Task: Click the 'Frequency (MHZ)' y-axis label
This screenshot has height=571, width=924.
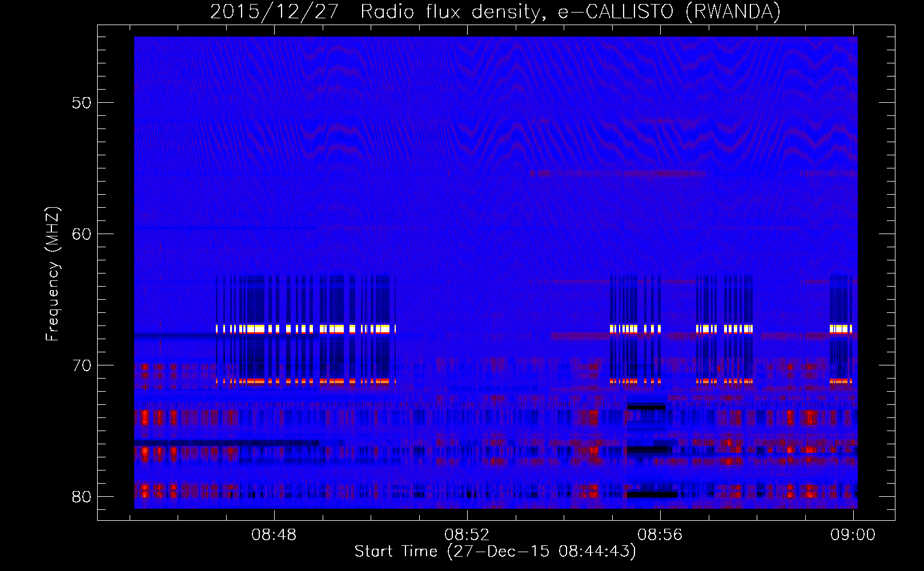Action: [53, 274]
